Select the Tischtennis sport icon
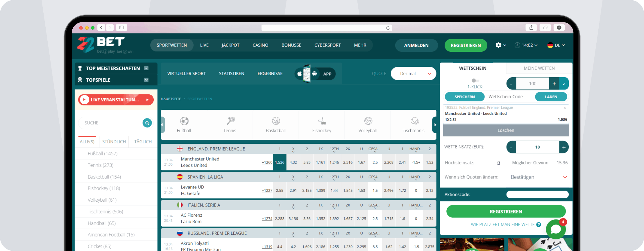 pyautogui.click(x=414, y=121)
